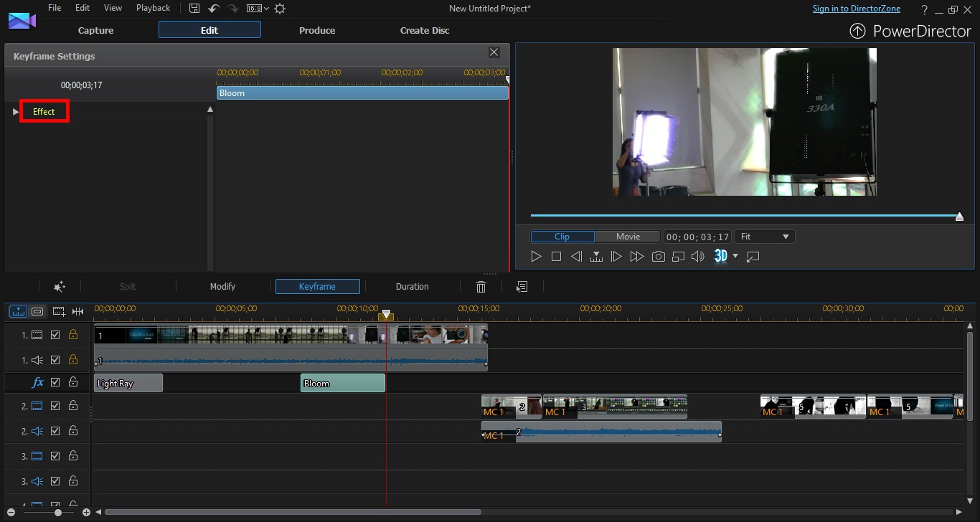The height and width of the screenshot is (522, 980).
Task: Click the Magic Tools wand icon above timeline
Action: pyautogui.click(x=60, y=286)
